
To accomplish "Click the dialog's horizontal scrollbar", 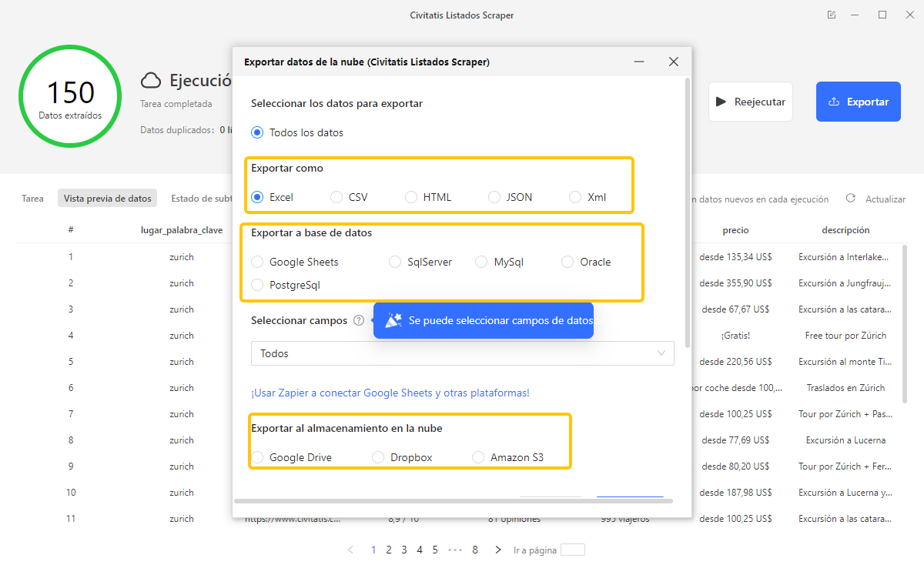I will click(453, 500).
